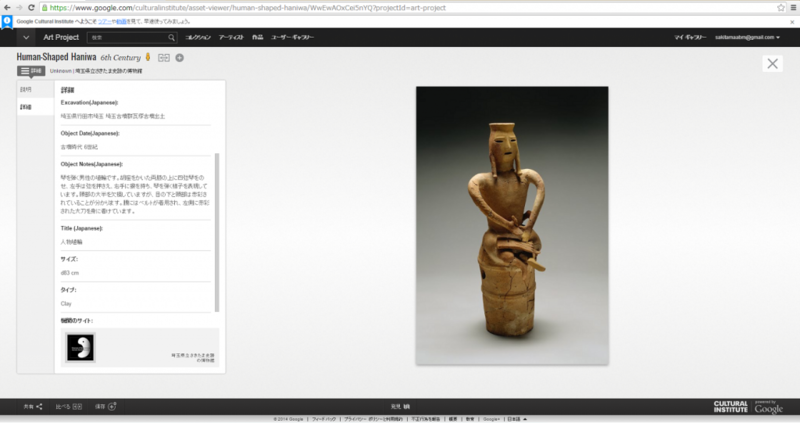Go back with the browser back arrow
Image resolution: width=800 pixels, height=423 pixels.
click(x=7, y=8)
